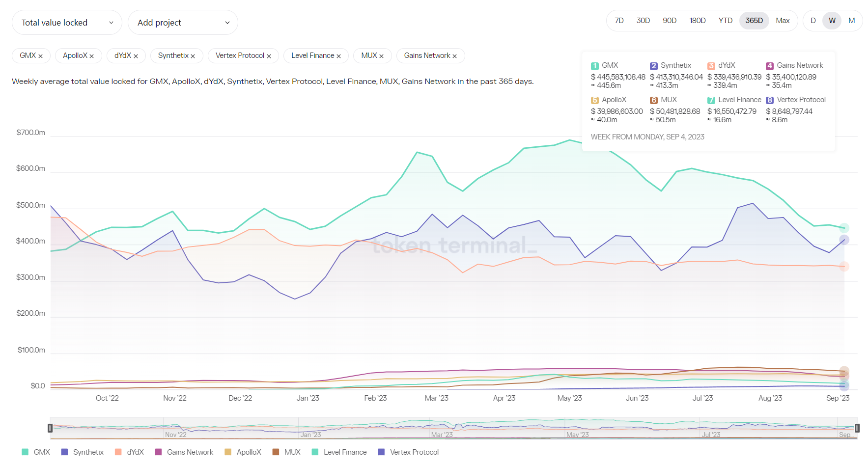Click x on Vertex Protocol chip
Viewport: 868px width, 464px height.
(x=269, y=56)
